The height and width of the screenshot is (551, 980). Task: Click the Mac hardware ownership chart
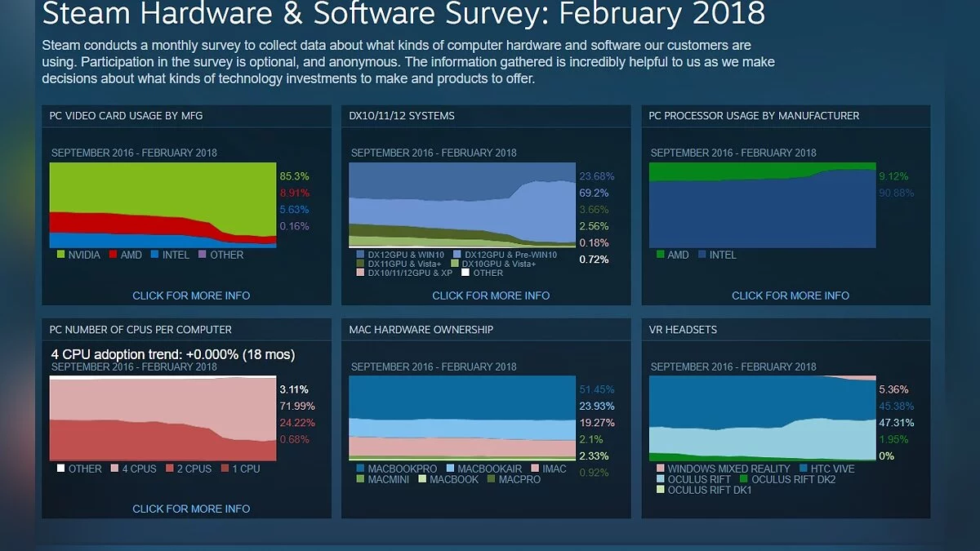pyautogui.click(x=462, y=418)
